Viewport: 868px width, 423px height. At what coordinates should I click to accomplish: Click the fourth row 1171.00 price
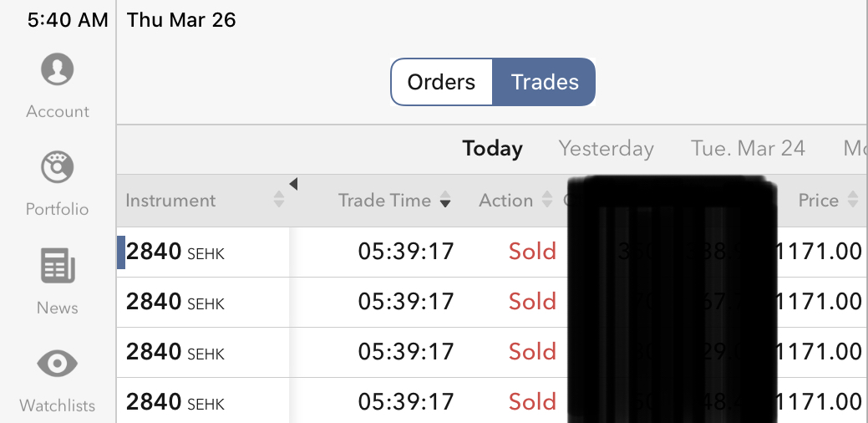820,402
